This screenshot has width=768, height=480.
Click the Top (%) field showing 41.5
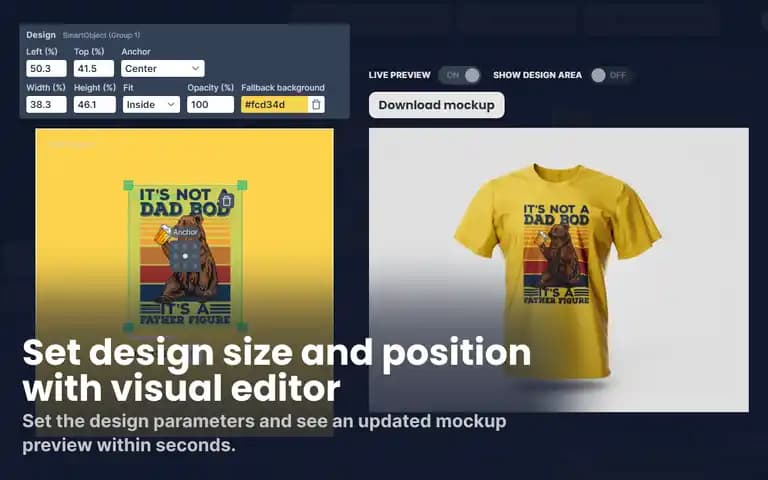94,69
